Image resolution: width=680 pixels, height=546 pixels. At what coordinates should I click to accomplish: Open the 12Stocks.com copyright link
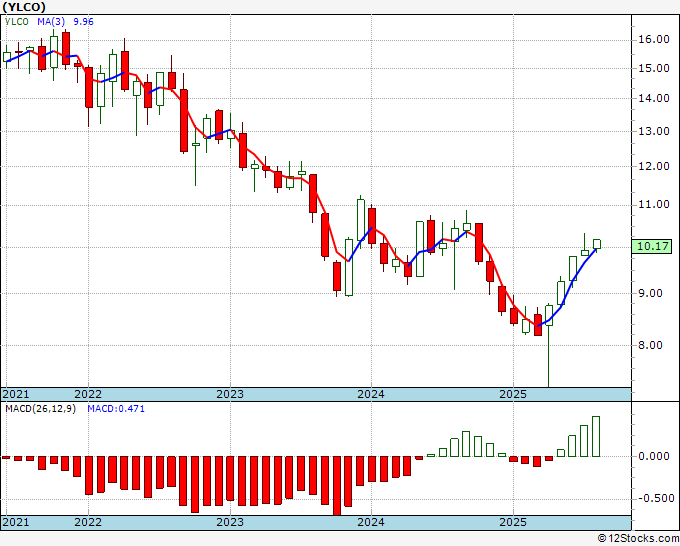coord(638,538)
